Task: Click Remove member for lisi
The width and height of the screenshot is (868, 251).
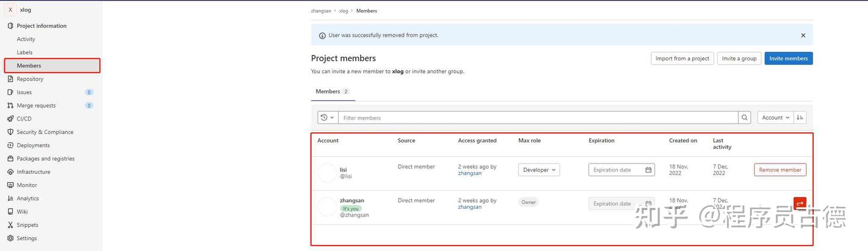Action: coord(780,170)
